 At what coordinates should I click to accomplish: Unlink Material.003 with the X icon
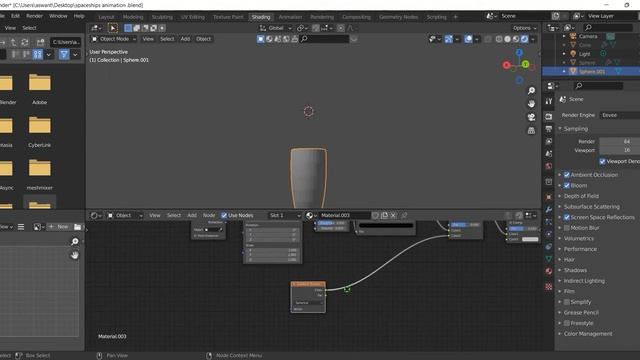point(393,216)
